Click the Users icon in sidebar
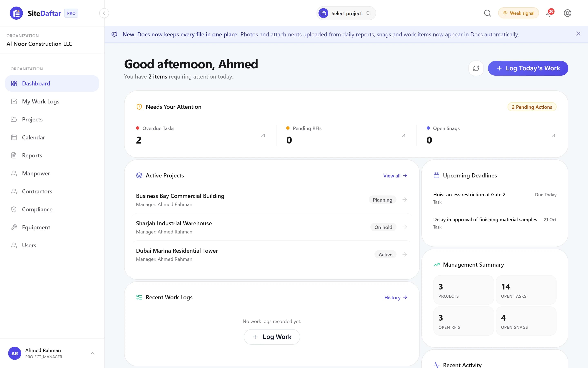 click(14, 246)
